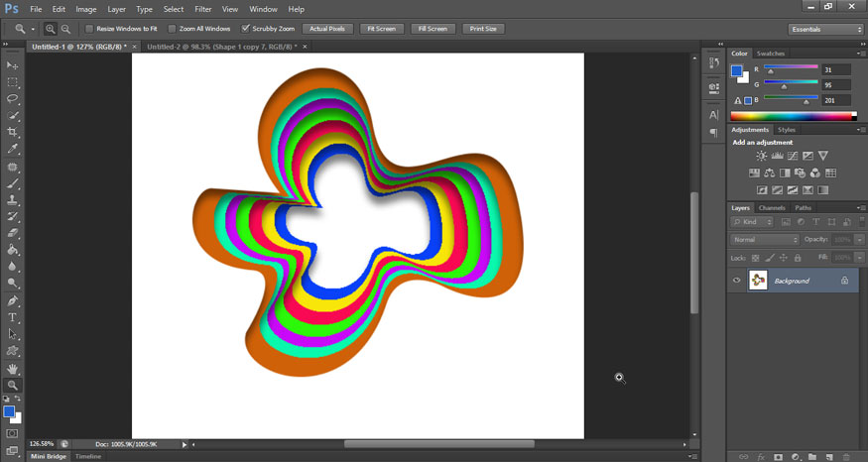The image size is (868, 462).
Task: Open the Opacity slider dropdown arrow
Action: pyautogui.click(x=859, y=240)
